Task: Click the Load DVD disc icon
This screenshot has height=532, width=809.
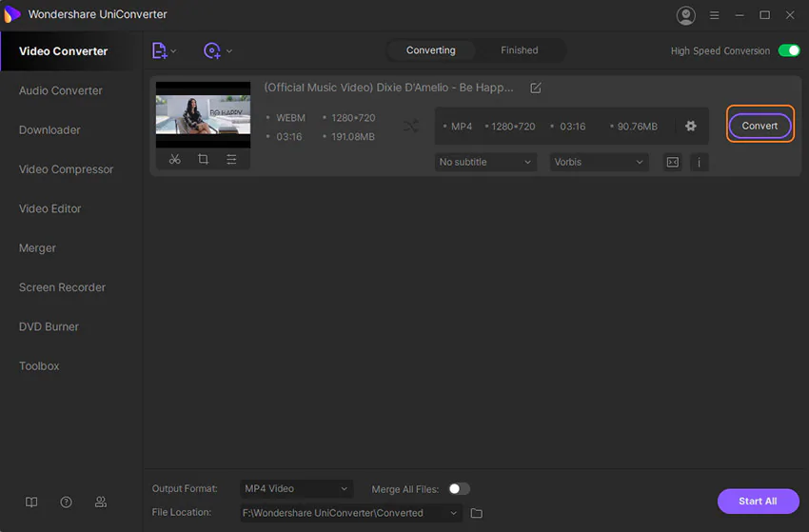Action: [x=212, y=50]
